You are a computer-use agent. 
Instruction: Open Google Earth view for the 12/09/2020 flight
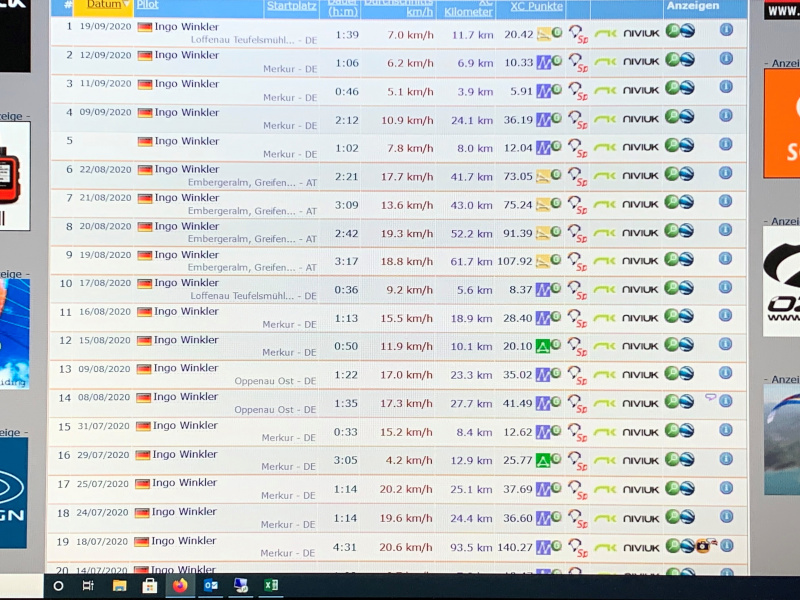[687, 60]
